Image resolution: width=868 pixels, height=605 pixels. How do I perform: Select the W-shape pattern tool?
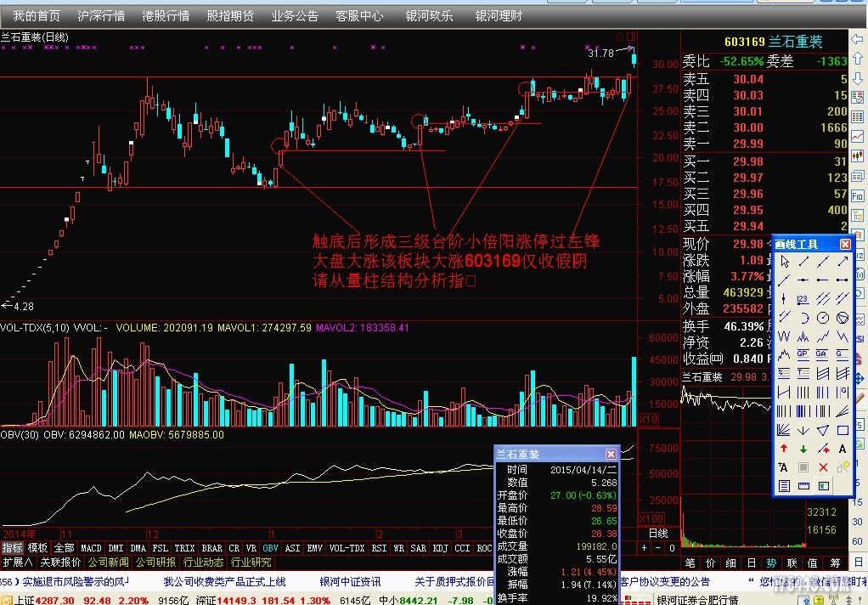pos(784,336)
